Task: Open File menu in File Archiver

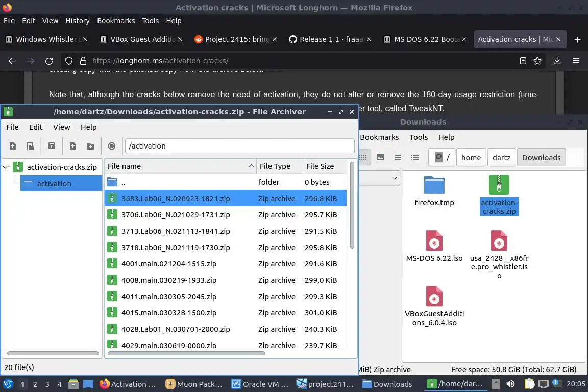Action: click(12, 127)
